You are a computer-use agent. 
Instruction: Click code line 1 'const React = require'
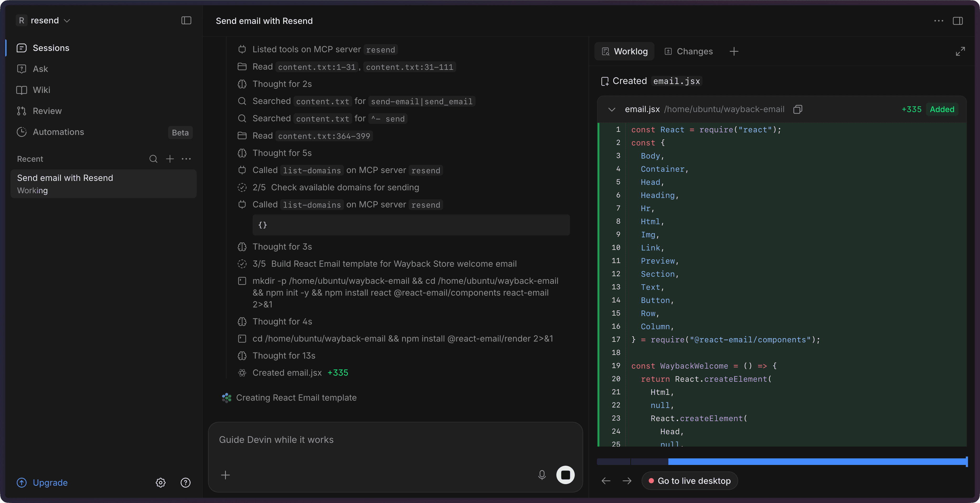[706, 130]
